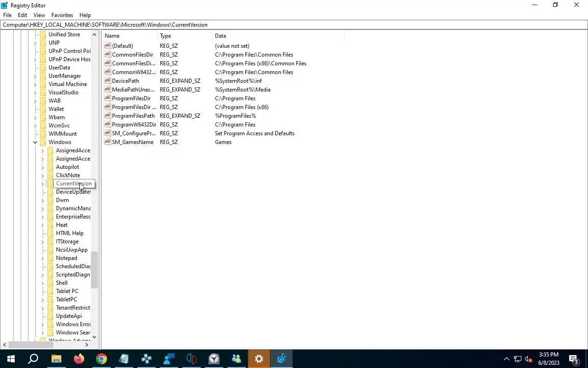Click the icon beside the ProgramFilesPath value
Viewport: 588px width, 368px height.
[x=107, y=115]
